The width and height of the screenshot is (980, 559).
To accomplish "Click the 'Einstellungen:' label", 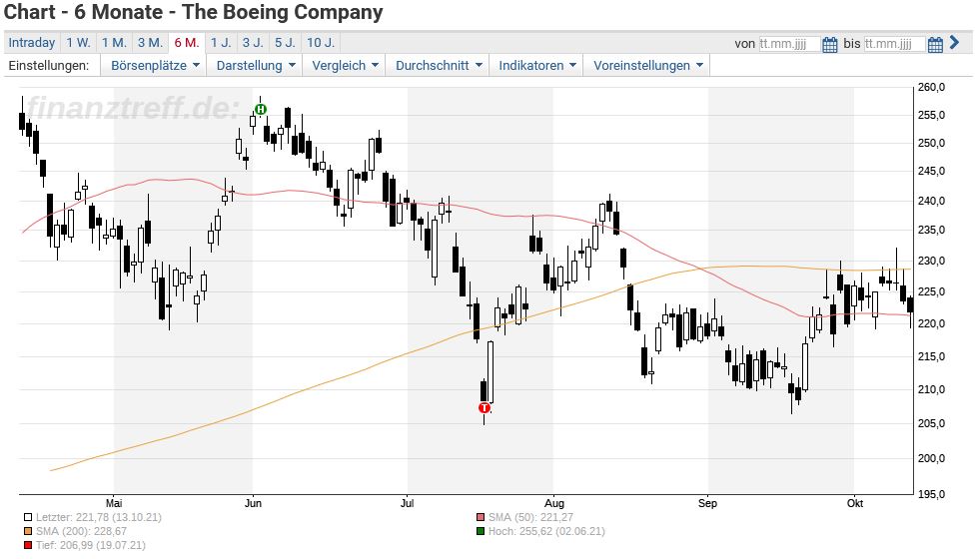I will tap(49, 66).
